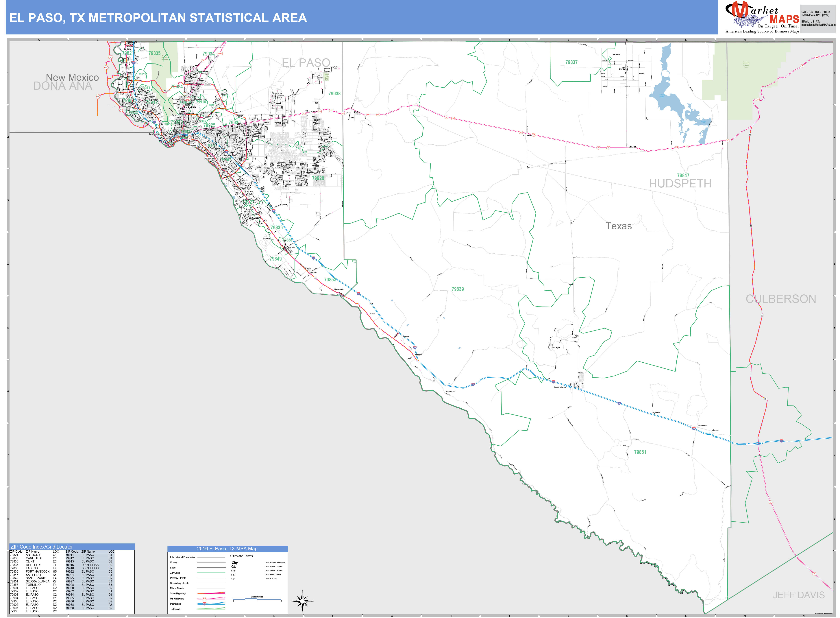Click the Socorro town label on map

coord(249,191)
